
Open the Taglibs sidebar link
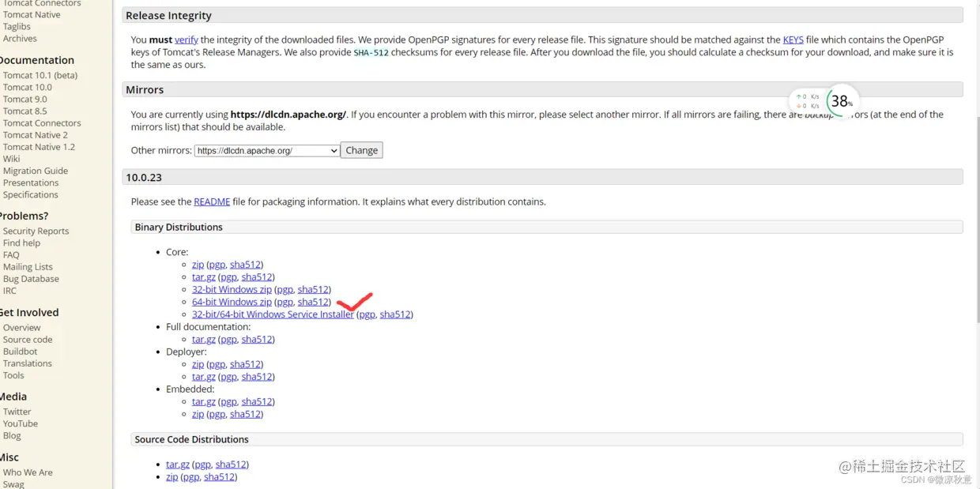tap(17, 26)
